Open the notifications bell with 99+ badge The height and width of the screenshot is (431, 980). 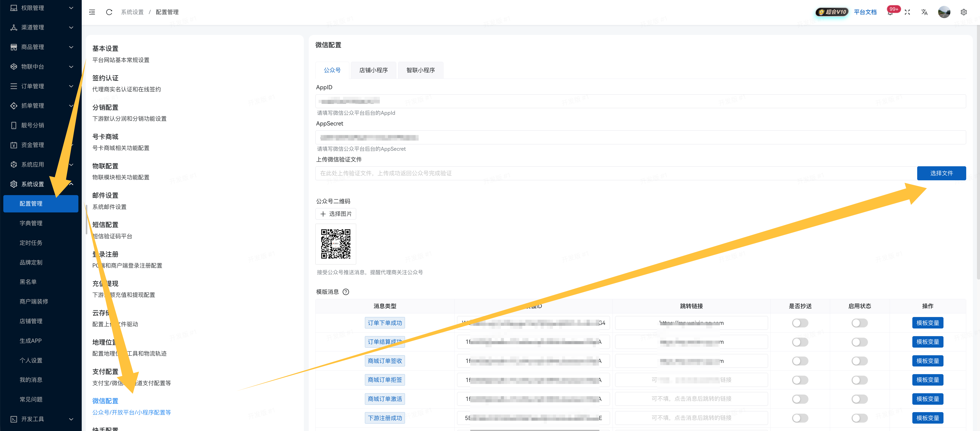[890, 12]
